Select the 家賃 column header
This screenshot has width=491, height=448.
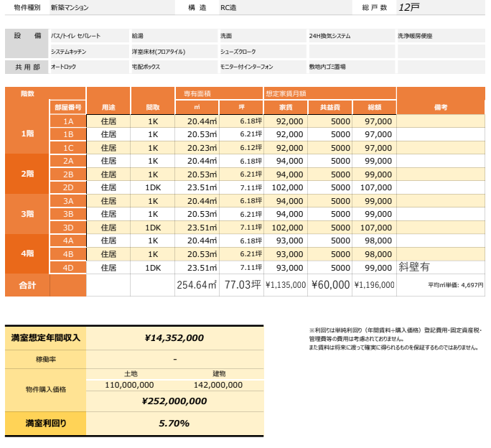coord(286,107)
